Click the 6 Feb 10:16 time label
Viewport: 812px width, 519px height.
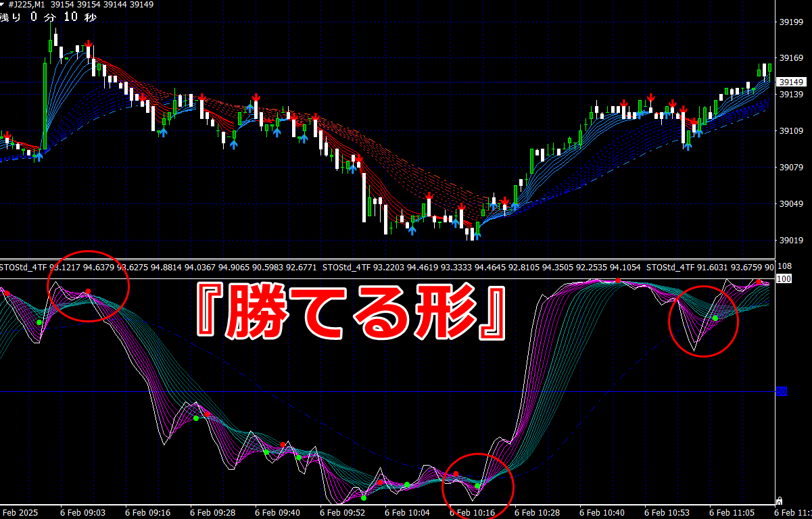(x=473, y=513)
